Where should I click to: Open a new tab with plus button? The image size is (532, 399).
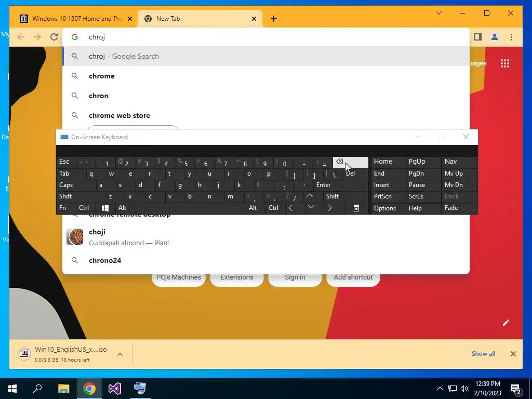[x=274, y=19]
